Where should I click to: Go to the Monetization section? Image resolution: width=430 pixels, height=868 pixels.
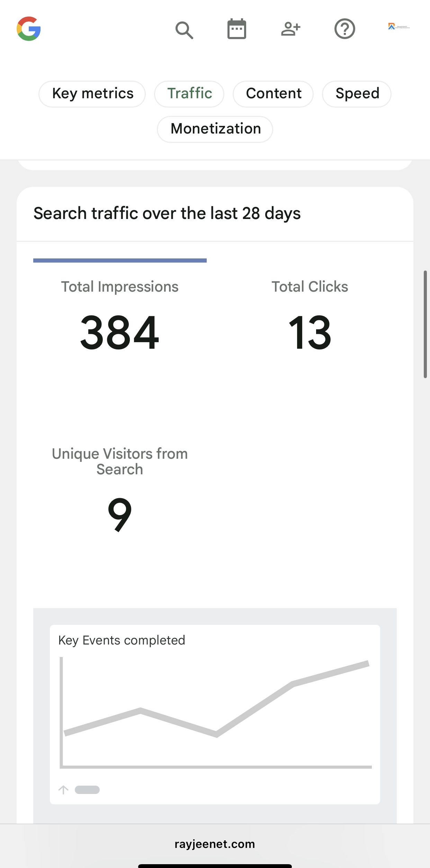point(215,129)
